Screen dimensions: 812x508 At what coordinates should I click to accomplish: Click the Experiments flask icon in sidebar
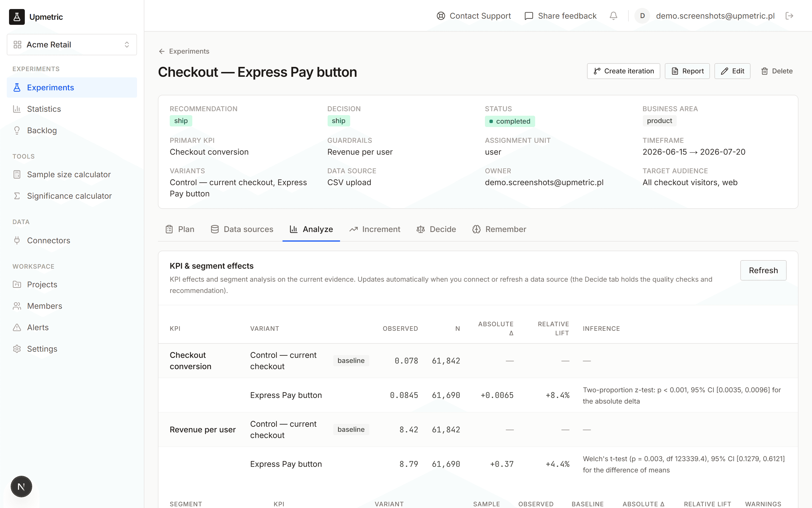17,87
